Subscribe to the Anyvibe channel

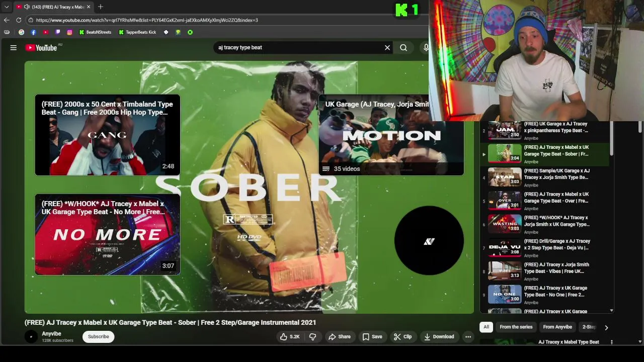tap(99, 337)
